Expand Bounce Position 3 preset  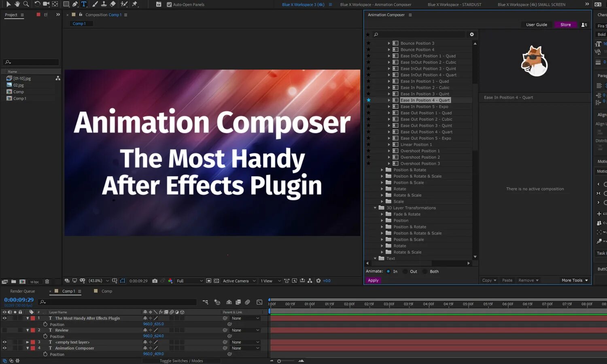389,43
